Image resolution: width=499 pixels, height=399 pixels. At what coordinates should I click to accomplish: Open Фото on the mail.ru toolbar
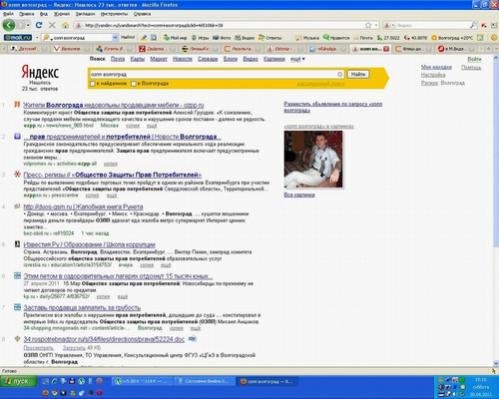(222, 38)
